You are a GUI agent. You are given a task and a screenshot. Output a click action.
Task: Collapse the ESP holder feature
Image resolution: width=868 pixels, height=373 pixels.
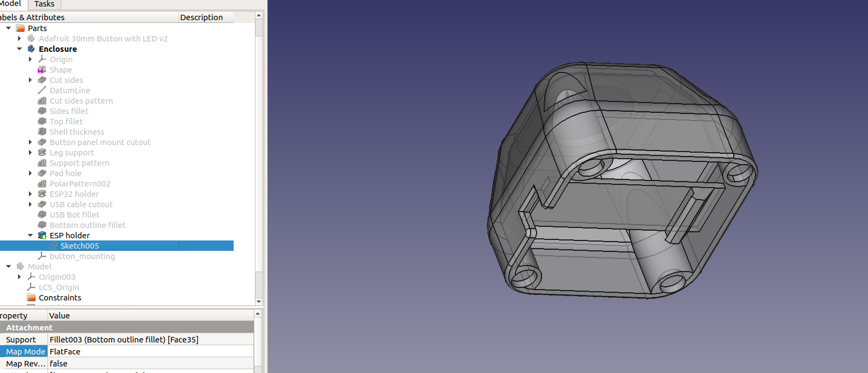pyautogui.click(x=30, y=236)
